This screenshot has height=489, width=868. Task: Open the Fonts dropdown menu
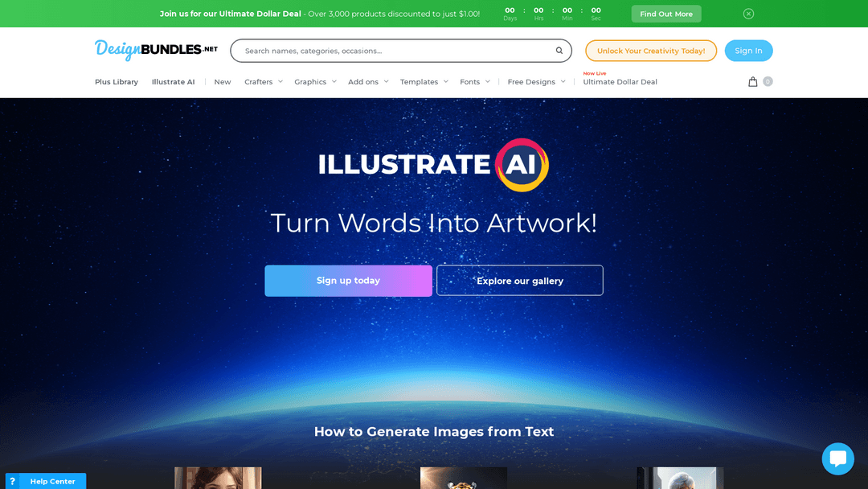(474, 82)
